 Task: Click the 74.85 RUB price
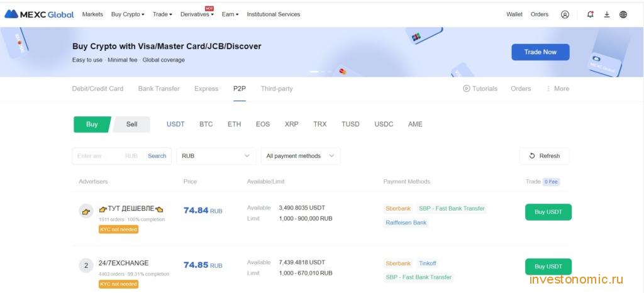tap(203, 265)
